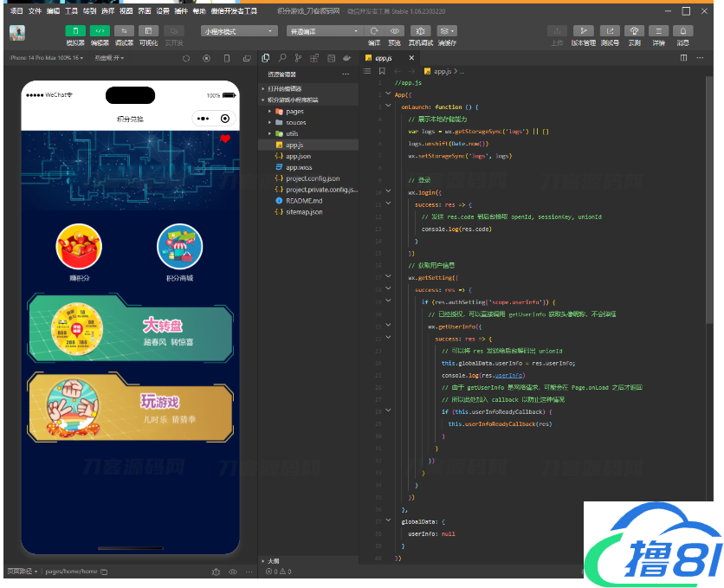Screen dimensions: 724x588
Task: Tap the 玩游戏 banner in the simulator
Action: point(130,407)
